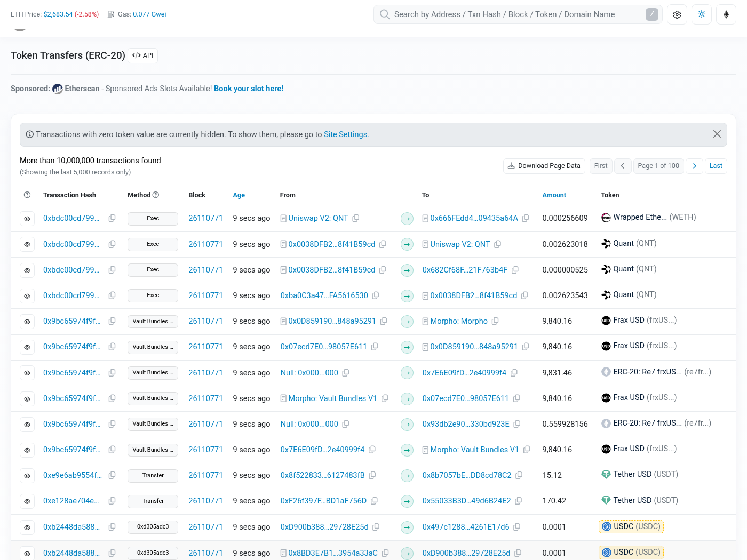Click the Gas price 0.077 Gwei link

click(x=149, y=14)
